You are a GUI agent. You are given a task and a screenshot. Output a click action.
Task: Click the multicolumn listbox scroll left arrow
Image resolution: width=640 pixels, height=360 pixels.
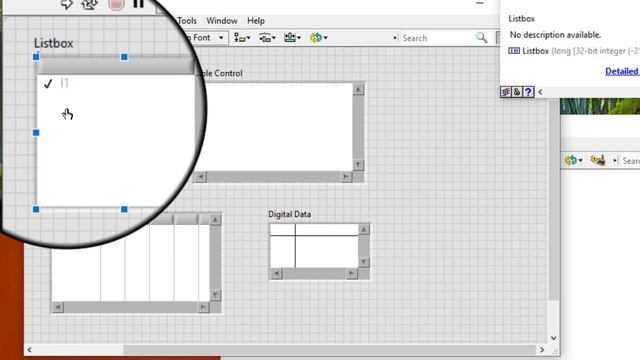click(x=58, y=307)
